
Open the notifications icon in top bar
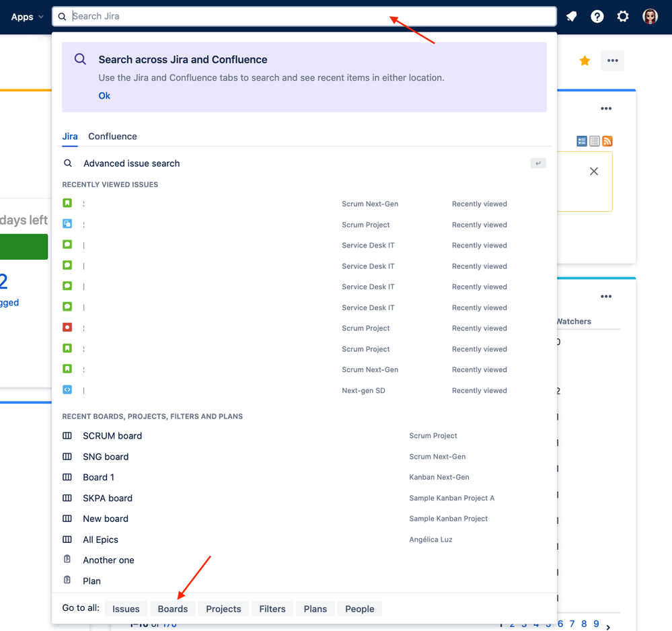pyautogui.click(x=571, y=17)
